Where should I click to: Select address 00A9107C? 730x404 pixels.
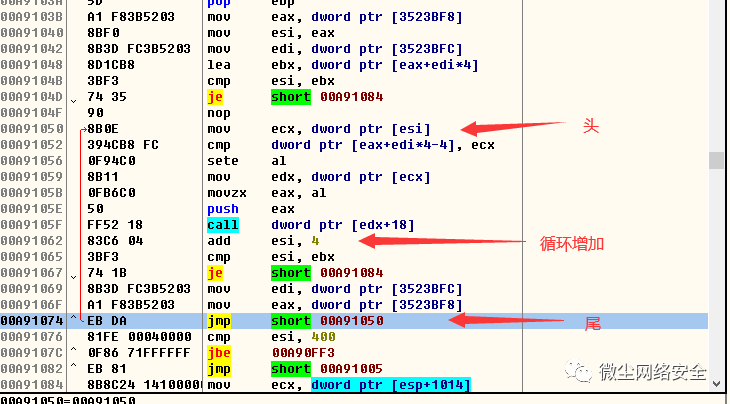coord(32,353)
